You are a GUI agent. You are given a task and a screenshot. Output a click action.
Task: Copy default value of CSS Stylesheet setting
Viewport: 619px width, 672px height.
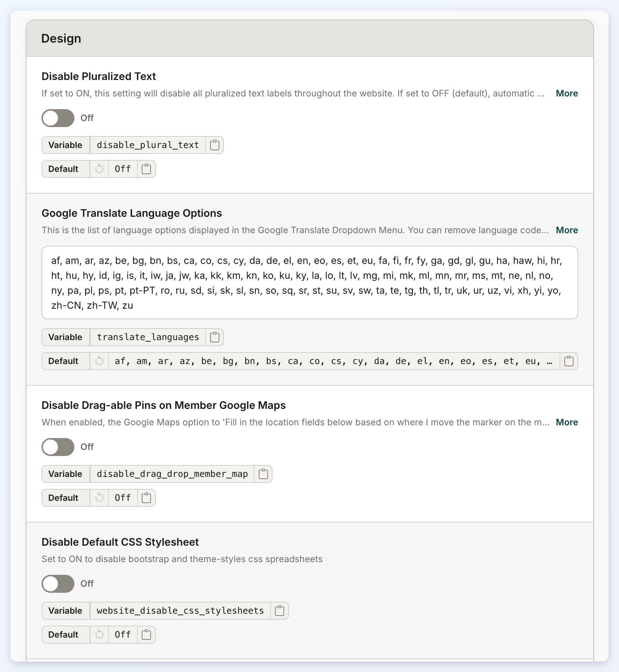[147, 635]
